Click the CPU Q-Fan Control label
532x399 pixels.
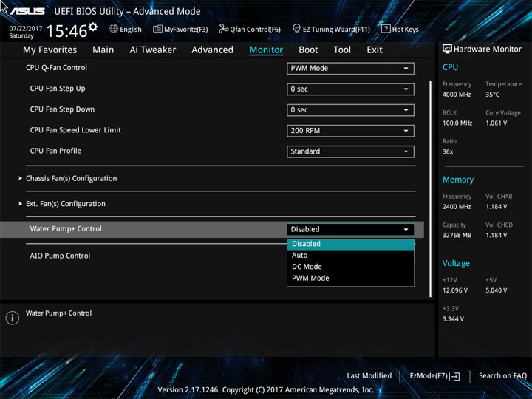point(56,68)
